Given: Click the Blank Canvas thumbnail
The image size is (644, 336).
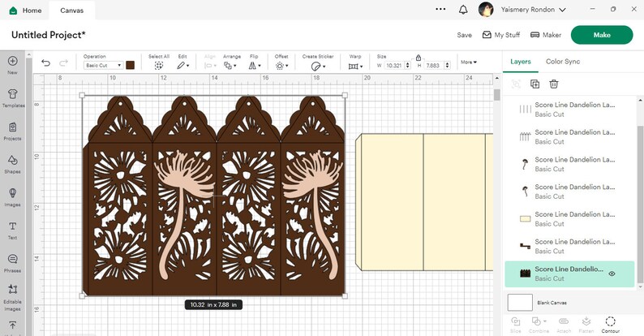Looking at the screenshot, I should pos(520,302).
